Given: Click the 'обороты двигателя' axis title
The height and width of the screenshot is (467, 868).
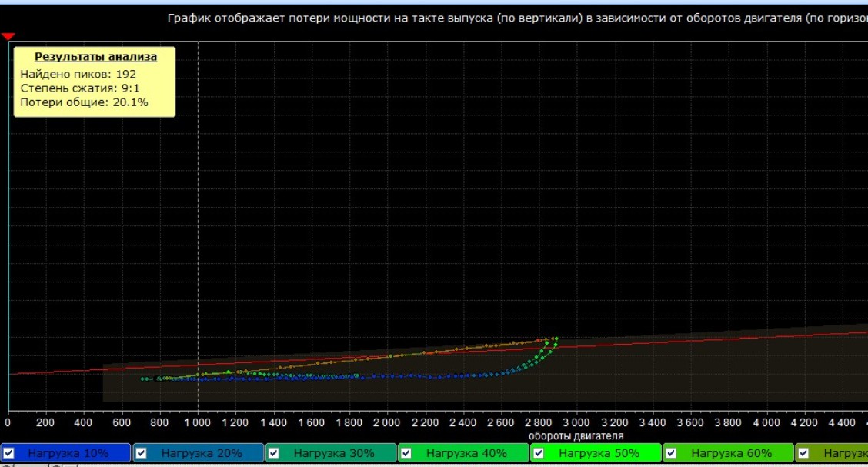Looking at the screenshot, I should (576, 436).
